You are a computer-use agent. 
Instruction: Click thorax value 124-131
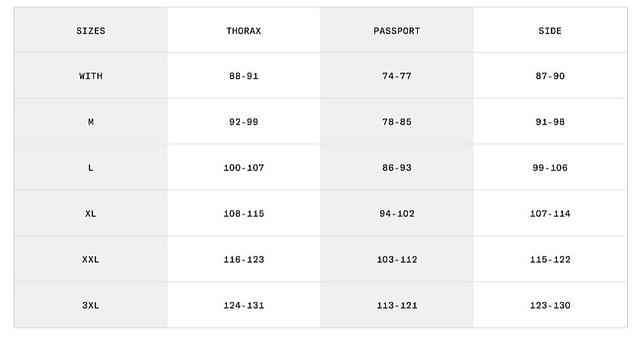[x=244, y=306]
